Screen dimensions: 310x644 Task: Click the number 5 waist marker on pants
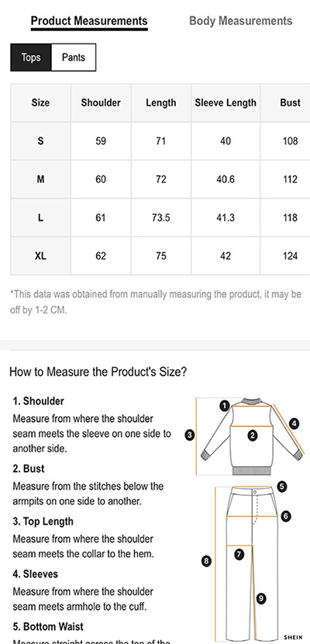(x=281, y=486)
